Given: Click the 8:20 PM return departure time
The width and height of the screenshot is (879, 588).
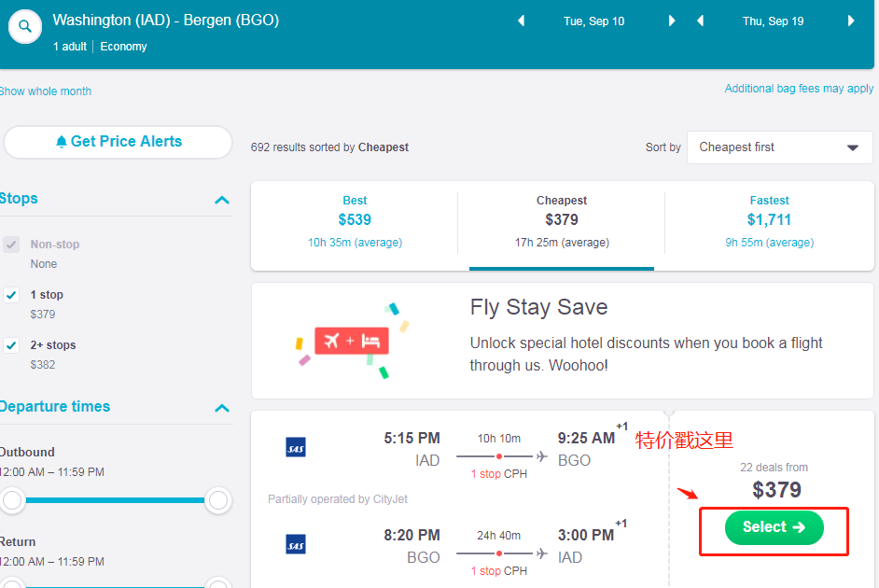Looking at the screenshot, I should tap(412, 535).
